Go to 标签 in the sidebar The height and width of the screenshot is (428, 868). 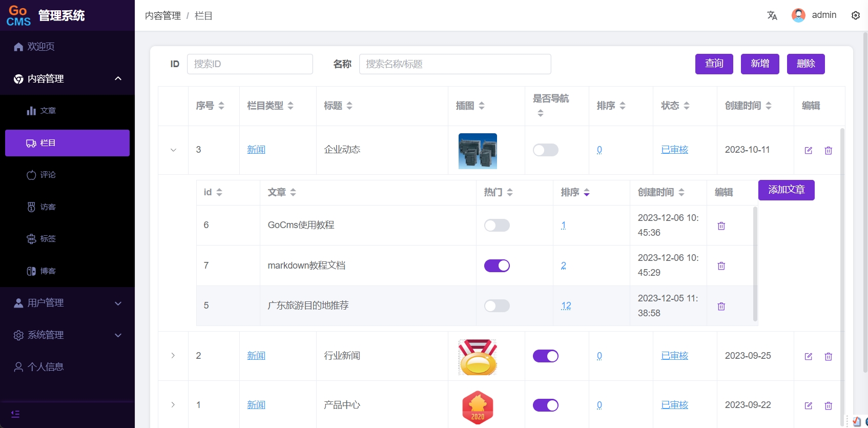click(48, 239)
